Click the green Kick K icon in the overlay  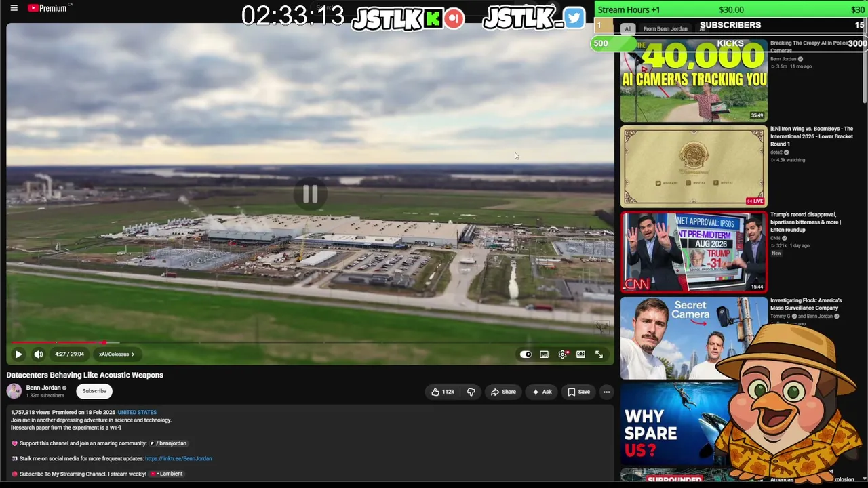pos(432,18)
